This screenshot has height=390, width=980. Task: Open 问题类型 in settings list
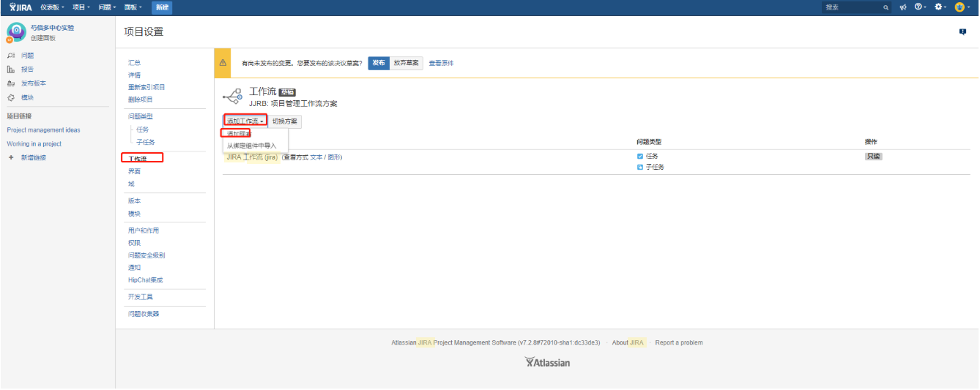[141, 116]
